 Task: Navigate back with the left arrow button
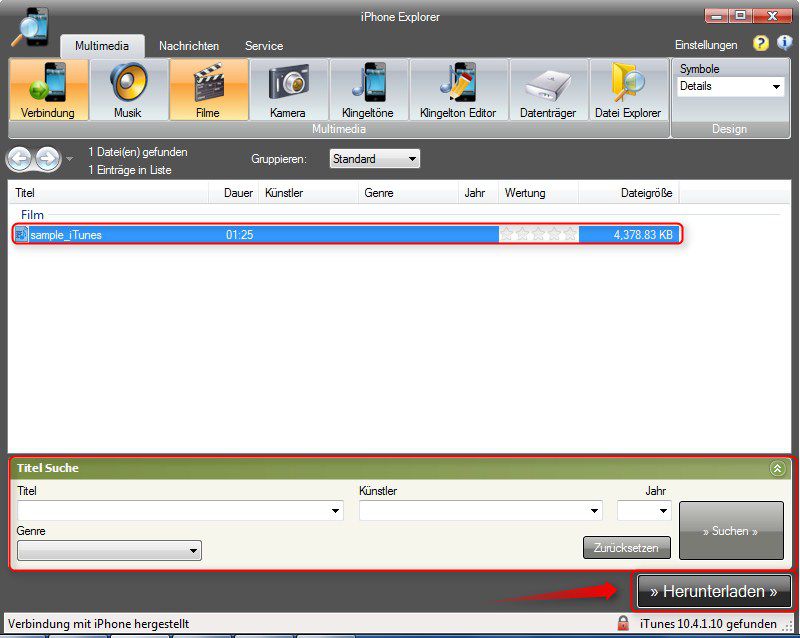20,159
